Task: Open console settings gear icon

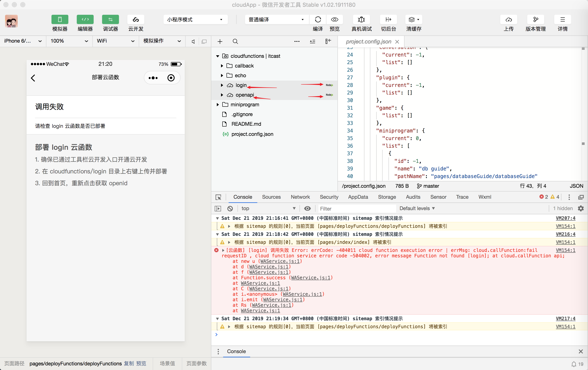Action: click(581, 208)
